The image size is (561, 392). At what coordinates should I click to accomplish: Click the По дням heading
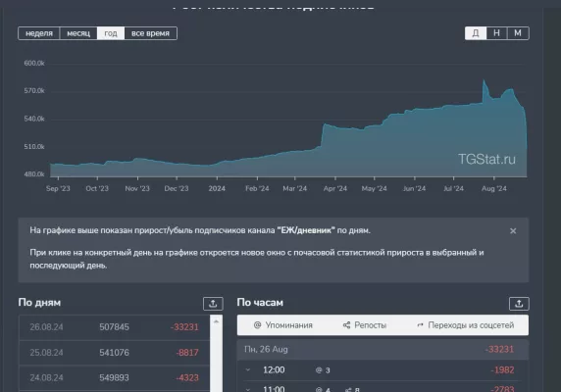pyautogui.click(x=39, y=303)
